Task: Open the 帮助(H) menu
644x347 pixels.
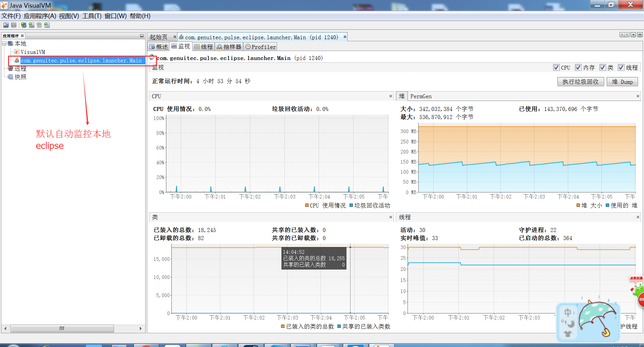Action: pyautogui.click(x=140, y=16)
